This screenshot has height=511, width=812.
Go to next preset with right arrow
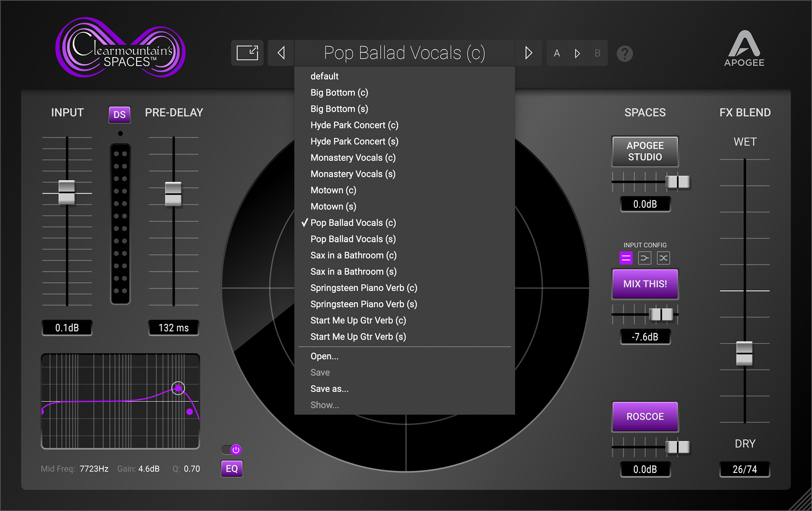528,53
